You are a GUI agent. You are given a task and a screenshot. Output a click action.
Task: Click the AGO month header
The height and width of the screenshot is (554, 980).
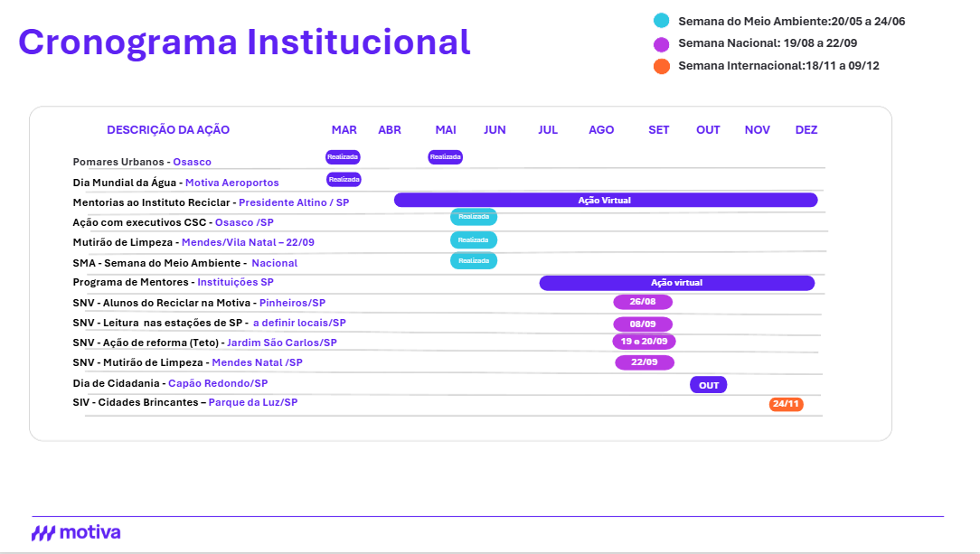coord(601,130)
